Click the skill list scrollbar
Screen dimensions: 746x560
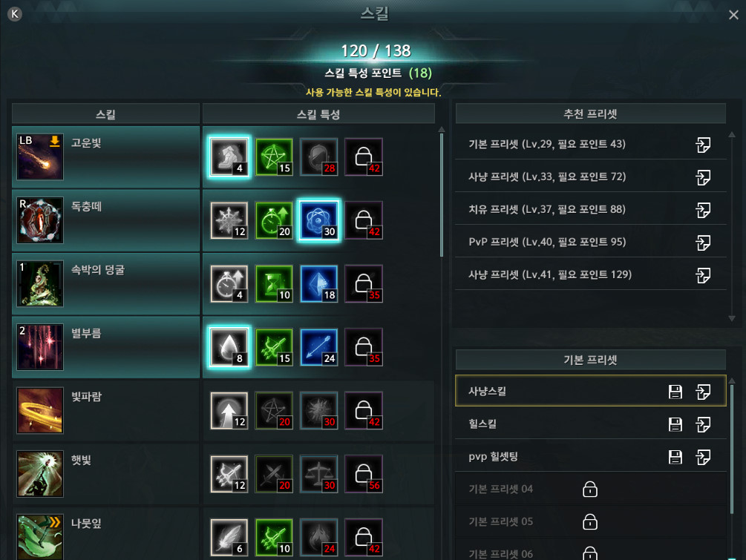[x=442, y=195]
